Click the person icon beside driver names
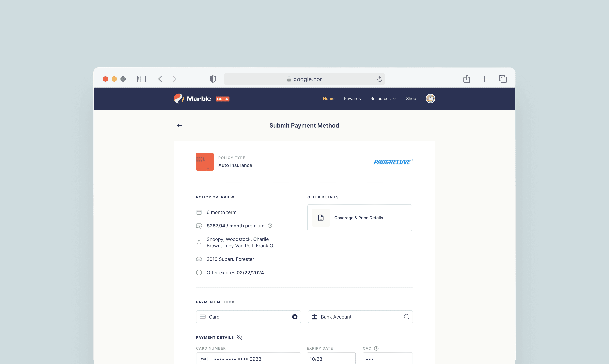Screen dimensions: 609x364 (x=199, y=242)
